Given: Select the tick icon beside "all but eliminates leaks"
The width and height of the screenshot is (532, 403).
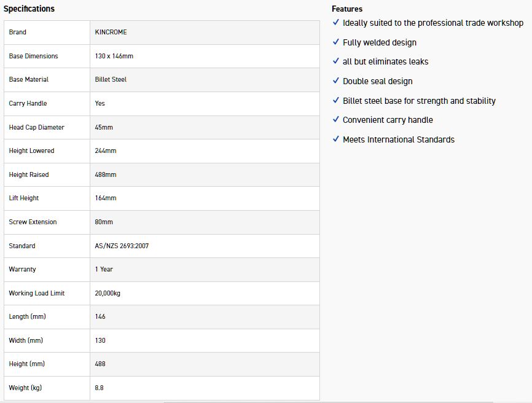Looking at the screenshot, I should [x=336, y=61].
